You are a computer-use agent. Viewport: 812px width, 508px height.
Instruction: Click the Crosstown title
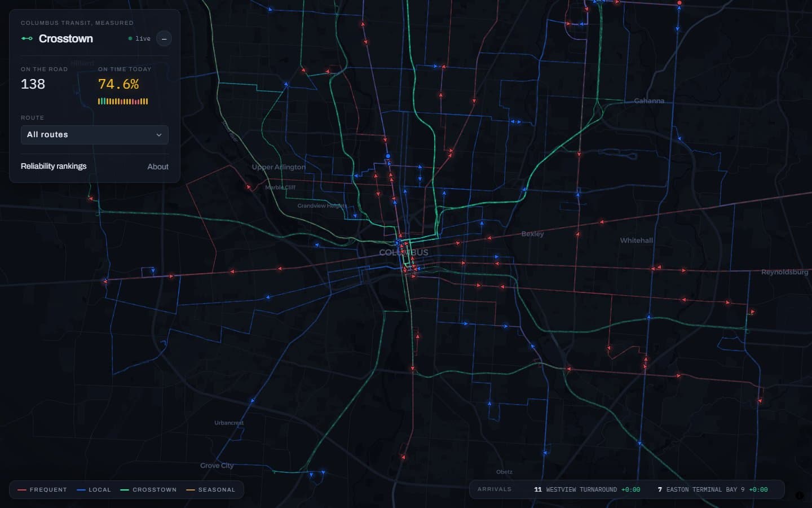click(66, 38)
